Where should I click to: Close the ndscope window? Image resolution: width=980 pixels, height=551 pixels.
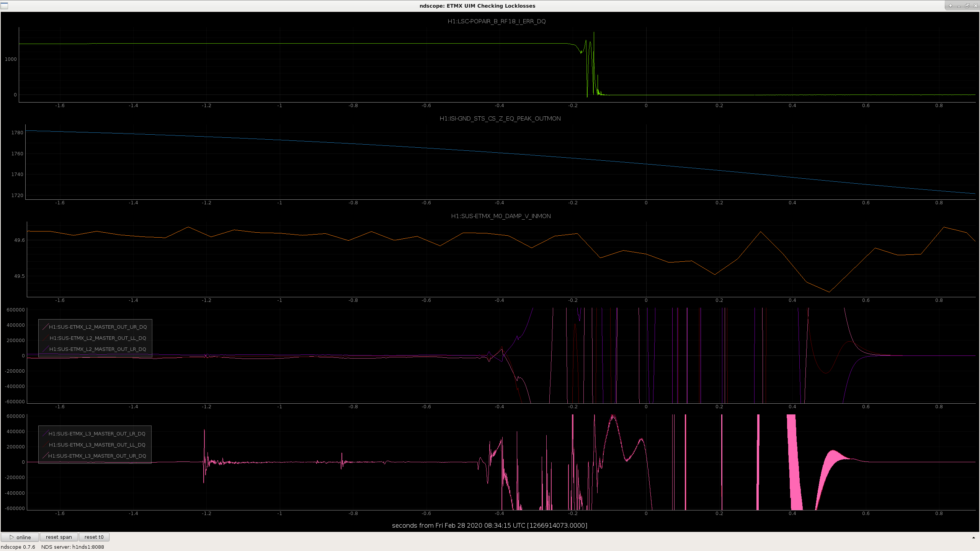(975, 6)
